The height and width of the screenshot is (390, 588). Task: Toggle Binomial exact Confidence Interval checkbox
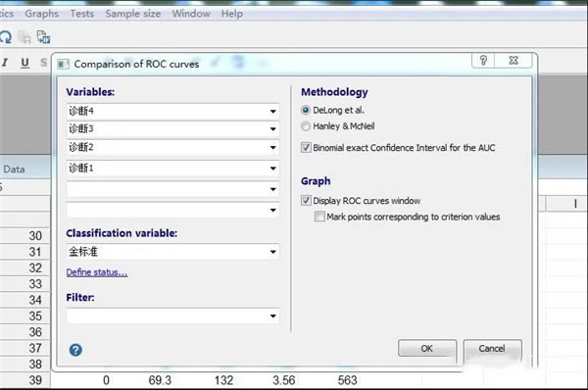tap(306, 147)
